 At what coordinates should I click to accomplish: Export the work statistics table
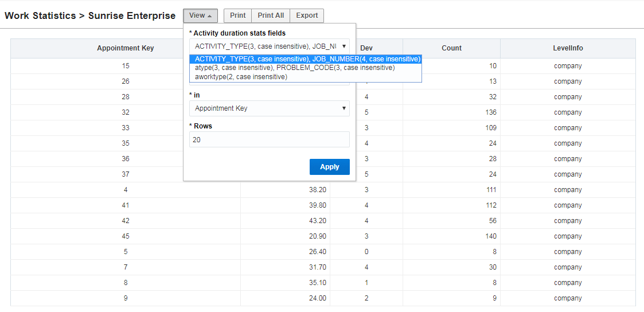point(307,15)
